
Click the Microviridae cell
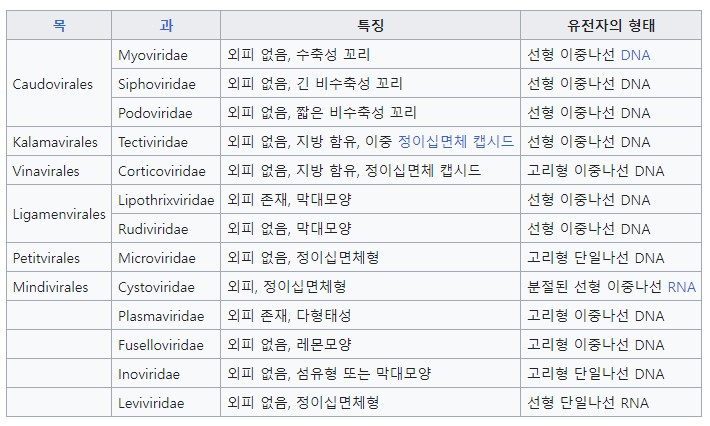pyautogui.click(x=166, y=257)
